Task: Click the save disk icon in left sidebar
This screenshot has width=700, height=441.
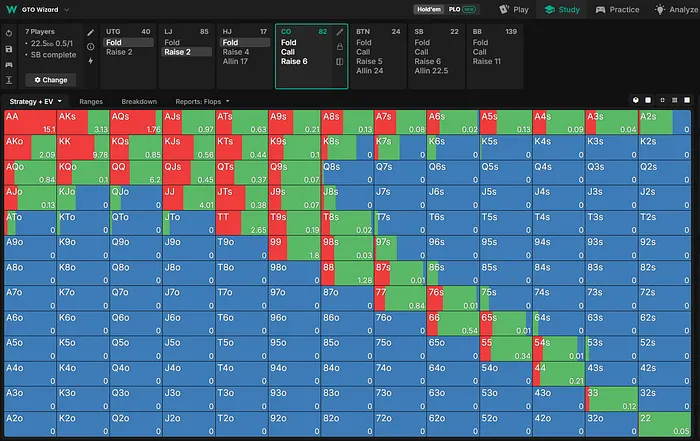Action: point(9,49)
